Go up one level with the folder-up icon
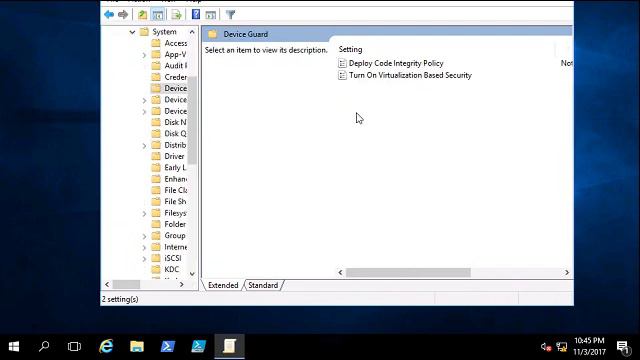The width and height of the screenshot is (640, 360). pyautogui.click(x=142, y=15)
